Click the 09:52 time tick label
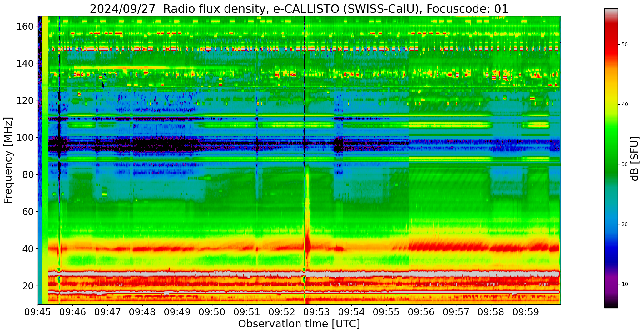This screenshot has height=333, width=644. tap(282, 312)
